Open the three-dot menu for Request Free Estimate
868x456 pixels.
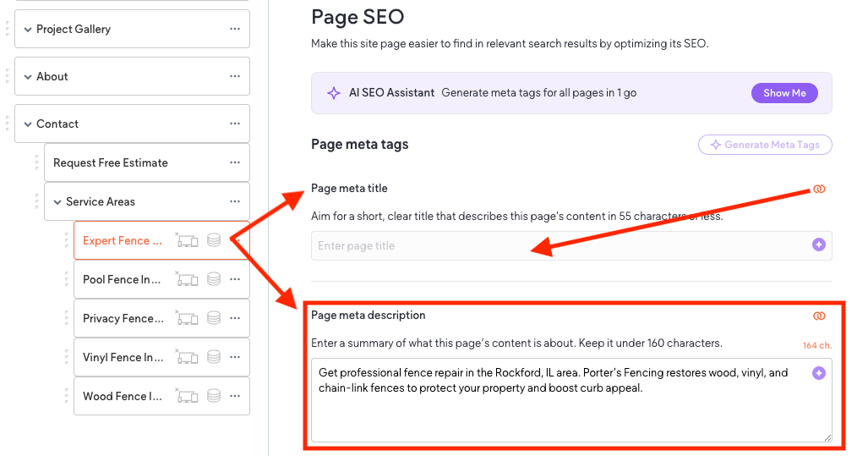click(x=235, y=163)
